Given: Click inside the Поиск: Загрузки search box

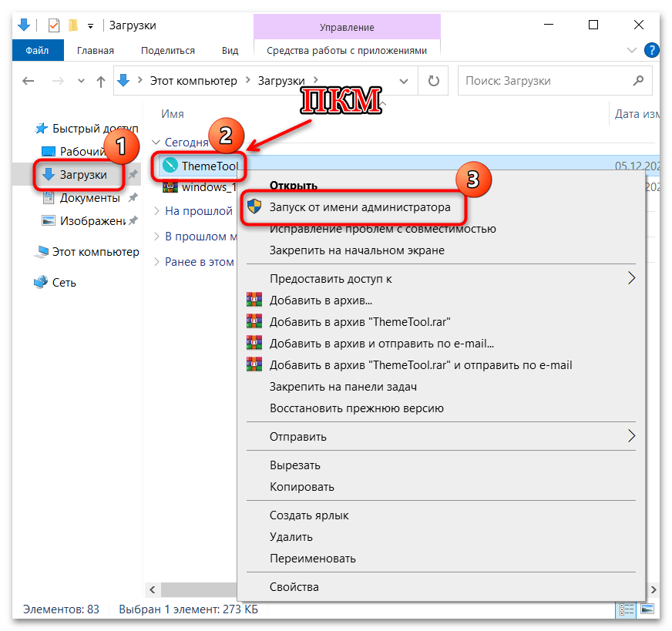Looking at the screenshot, I should 539,80.
